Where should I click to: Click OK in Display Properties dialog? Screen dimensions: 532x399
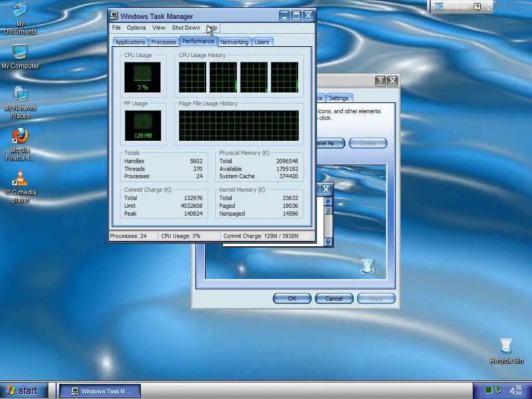tap(292, 299)
